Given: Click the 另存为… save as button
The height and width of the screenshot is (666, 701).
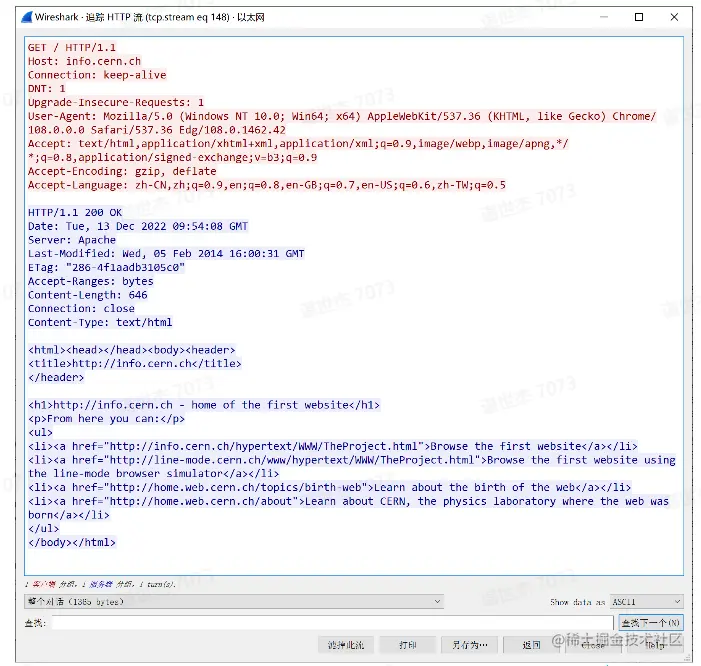Looking at the screenshot, I should tap(469, 645).
